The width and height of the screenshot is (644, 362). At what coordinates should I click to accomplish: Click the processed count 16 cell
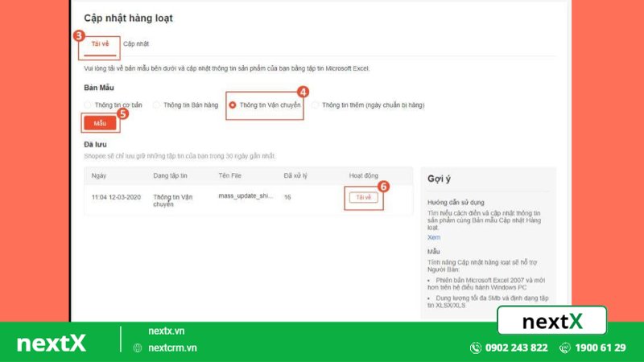[287, 197]
